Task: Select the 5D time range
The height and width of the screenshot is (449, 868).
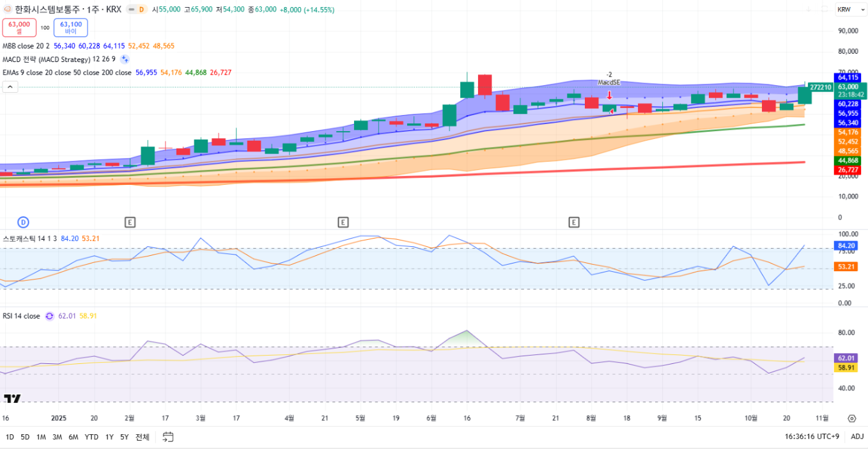Action: point(25,437)
